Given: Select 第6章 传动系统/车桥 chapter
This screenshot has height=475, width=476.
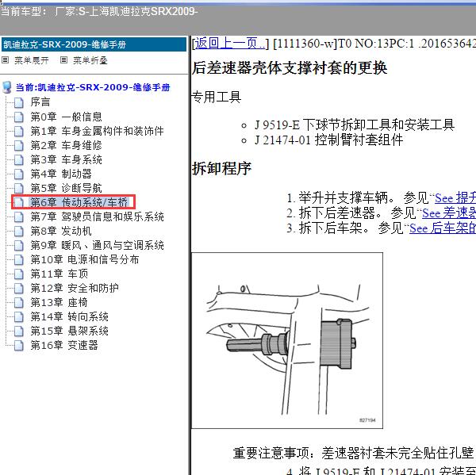Looking at the screenshot, I should pyautogui.click(x=79, y=202).
